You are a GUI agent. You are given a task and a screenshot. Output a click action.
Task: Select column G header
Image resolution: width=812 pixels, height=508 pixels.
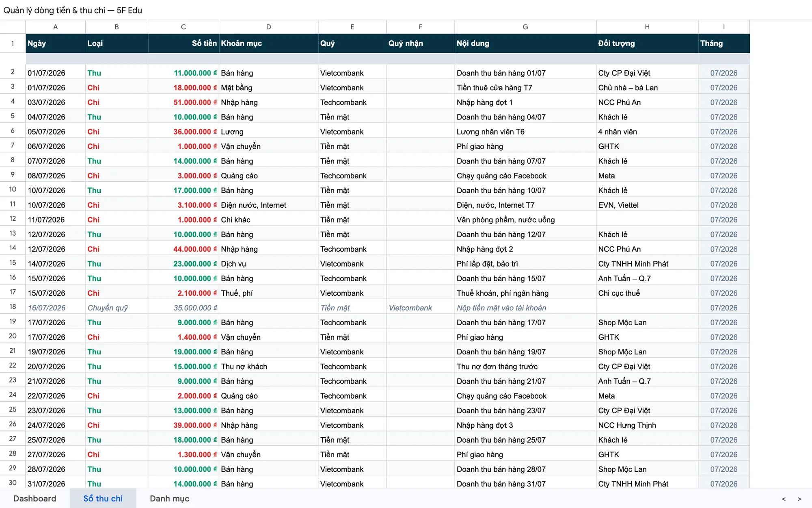[525, 27]
